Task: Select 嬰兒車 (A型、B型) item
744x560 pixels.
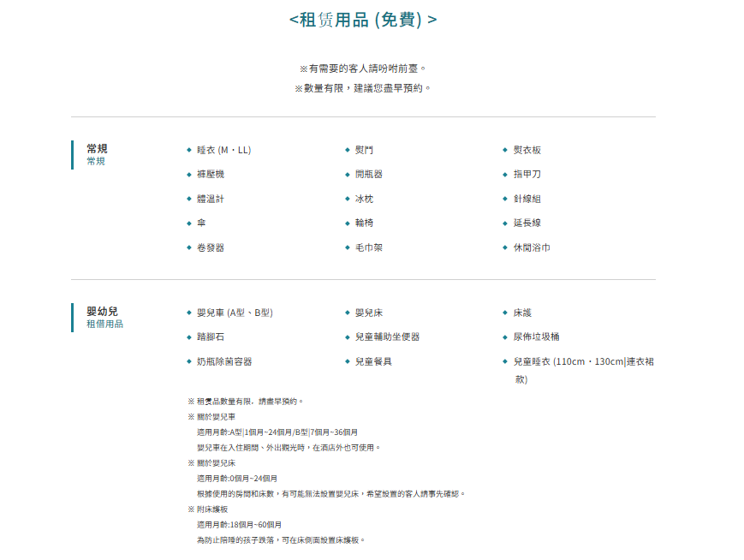Action: [235, 313]
